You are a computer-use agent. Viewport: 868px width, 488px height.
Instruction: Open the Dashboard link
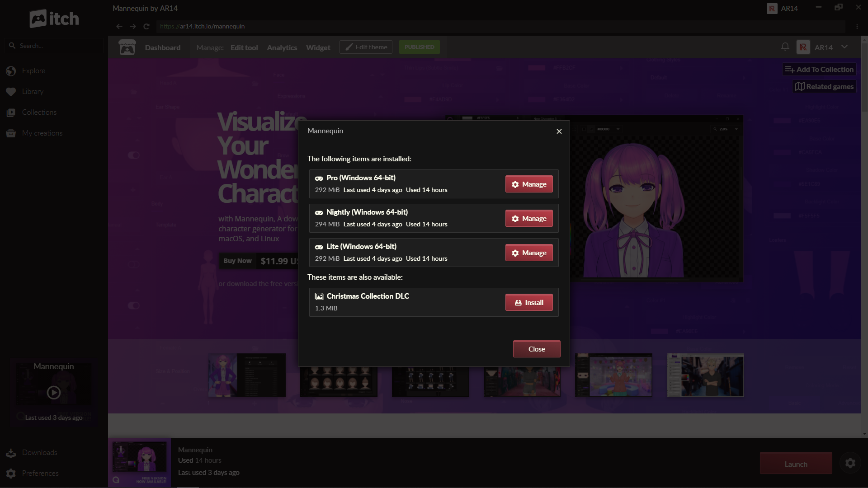tap(163, 47)
